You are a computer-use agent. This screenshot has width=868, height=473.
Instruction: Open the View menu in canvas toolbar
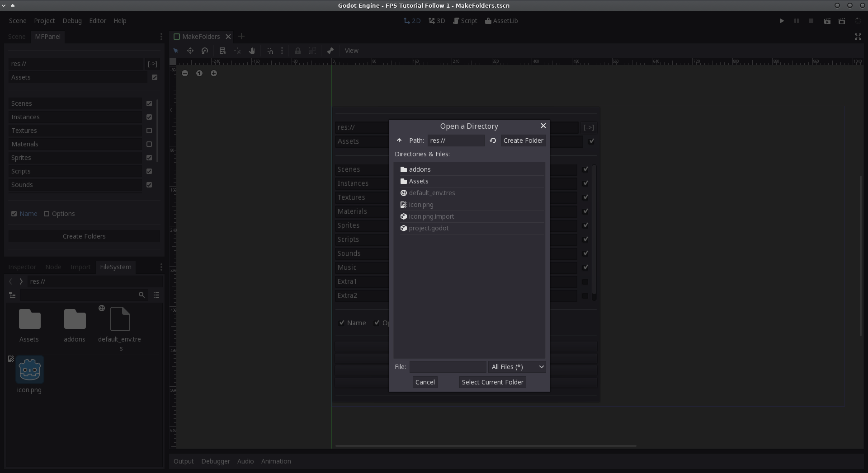pyautogui.click(x=351, y=51)
